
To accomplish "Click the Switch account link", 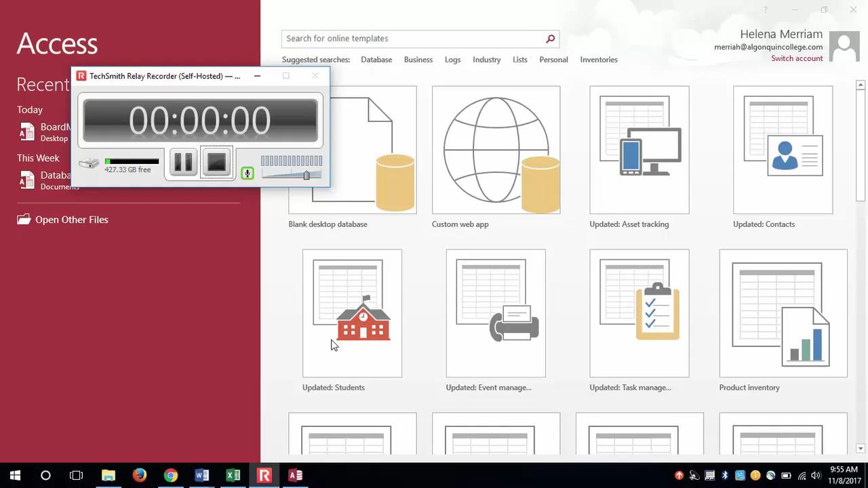I will (x=797, y=58).
